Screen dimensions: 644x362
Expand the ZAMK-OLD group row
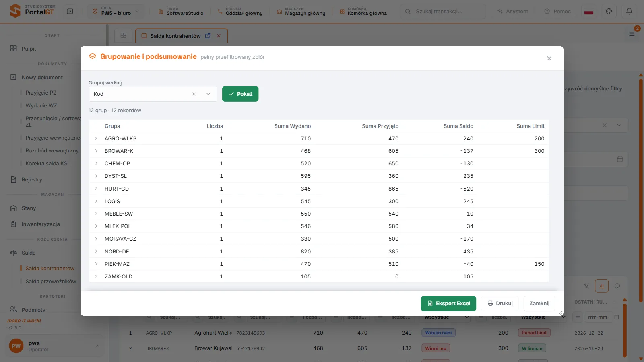pyautogui.click(x=96, y=276)
